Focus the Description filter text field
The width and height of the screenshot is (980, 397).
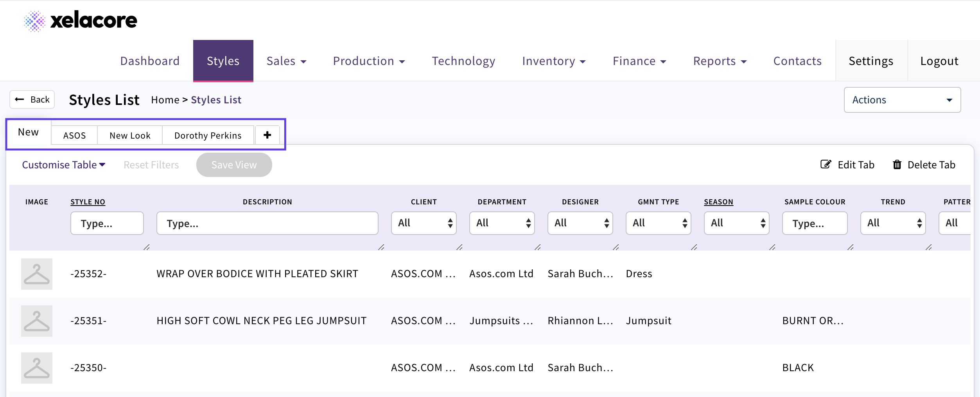tap(267, 223)
